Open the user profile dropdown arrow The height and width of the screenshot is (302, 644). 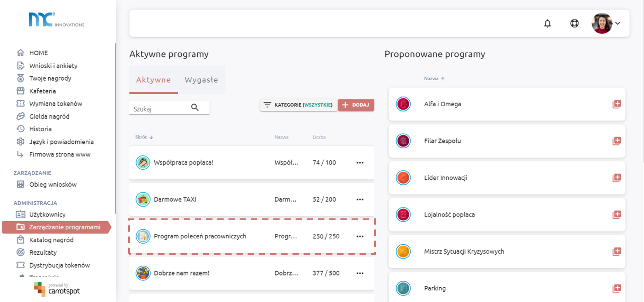click(x=618, y=23)
